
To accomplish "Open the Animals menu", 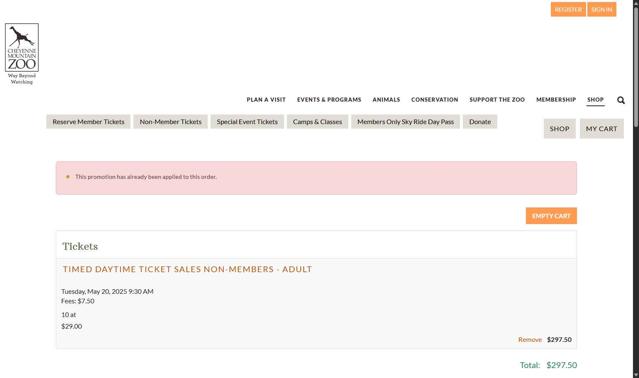I will (x=386, y=100).
